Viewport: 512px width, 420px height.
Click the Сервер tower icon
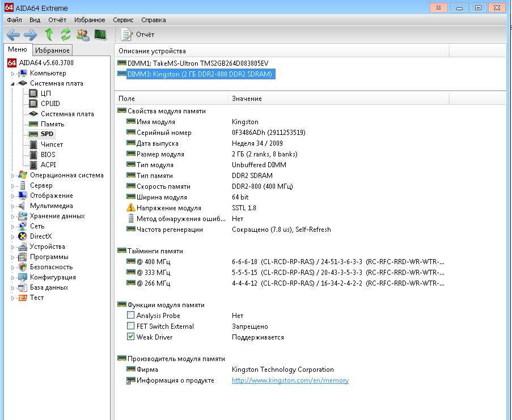click(23, 185)
